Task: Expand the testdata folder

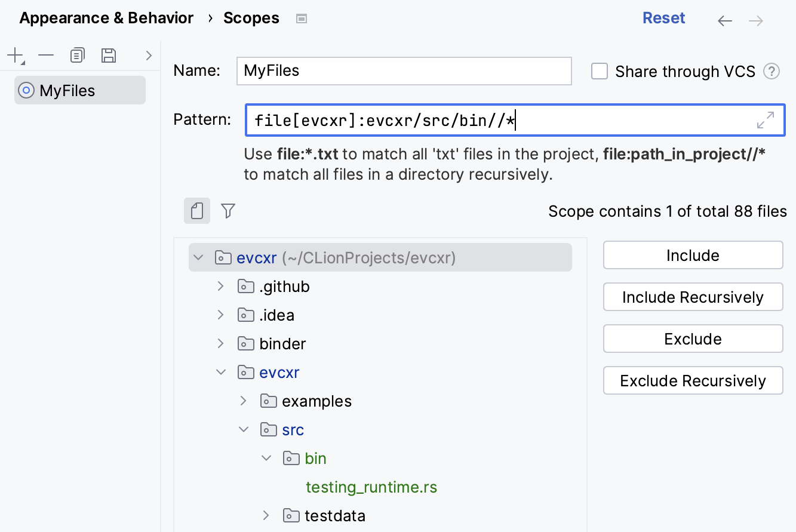Action: coord(265,515)
